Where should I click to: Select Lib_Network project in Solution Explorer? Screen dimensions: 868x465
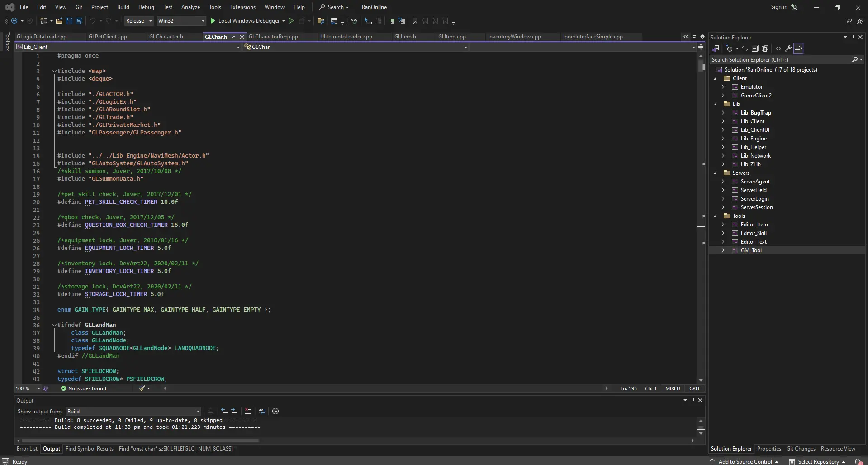point(755,156)
